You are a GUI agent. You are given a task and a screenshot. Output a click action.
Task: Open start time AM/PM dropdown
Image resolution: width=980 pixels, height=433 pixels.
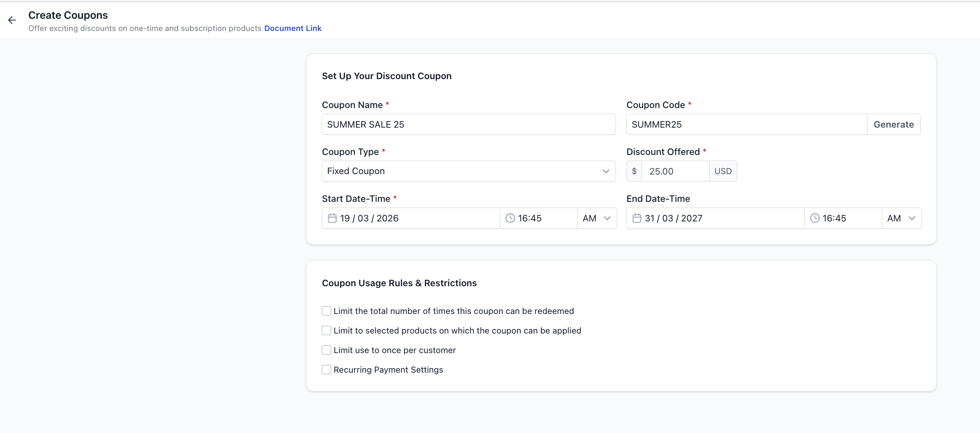[597, 218]
